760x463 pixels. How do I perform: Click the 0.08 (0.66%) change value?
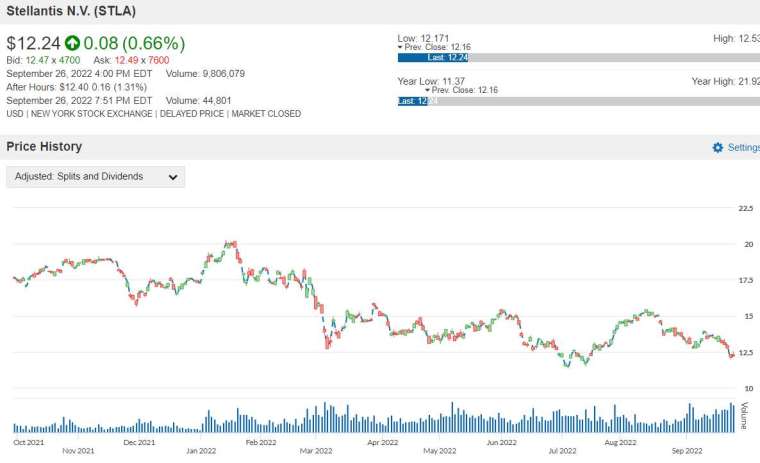[x=134, y=43]
